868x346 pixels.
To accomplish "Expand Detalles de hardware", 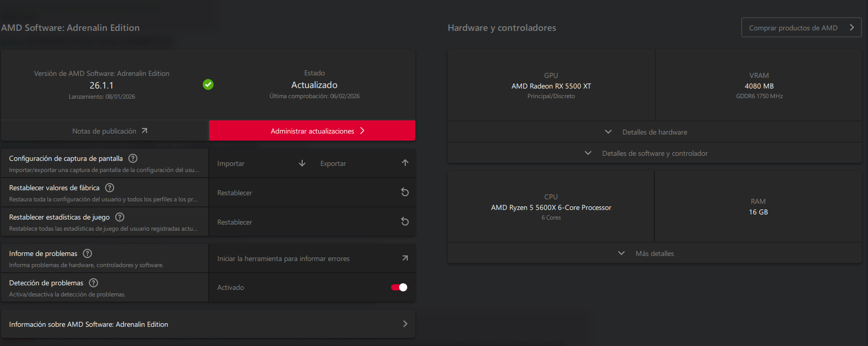I will coord(655,132).
